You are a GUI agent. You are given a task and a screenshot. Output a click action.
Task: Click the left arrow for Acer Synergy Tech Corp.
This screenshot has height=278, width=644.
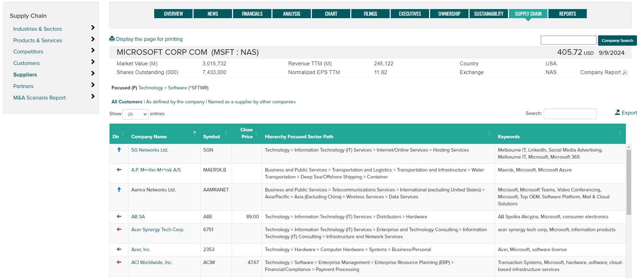[119, 229]
